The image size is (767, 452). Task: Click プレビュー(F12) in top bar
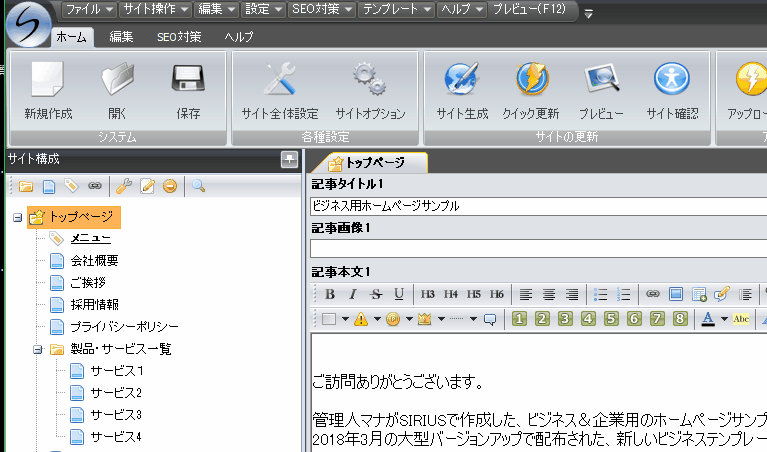point(529,9)
